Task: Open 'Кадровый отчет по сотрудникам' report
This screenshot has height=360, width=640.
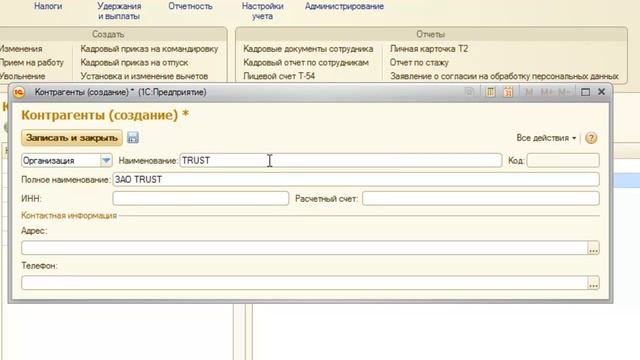Action: tap(306, 62)
